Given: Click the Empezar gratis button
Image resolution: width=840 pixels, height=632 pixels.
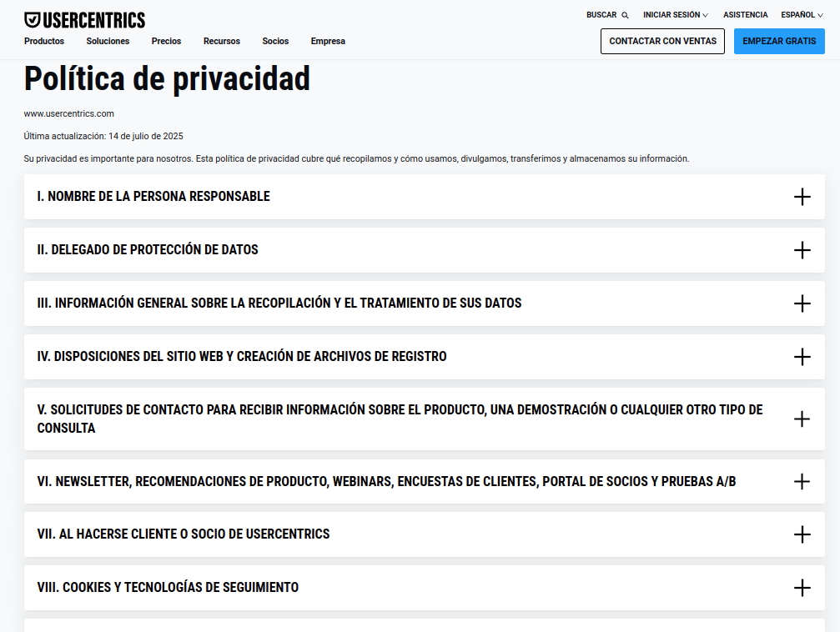Looking at the screenshot, I should click(x=779, y=41).
